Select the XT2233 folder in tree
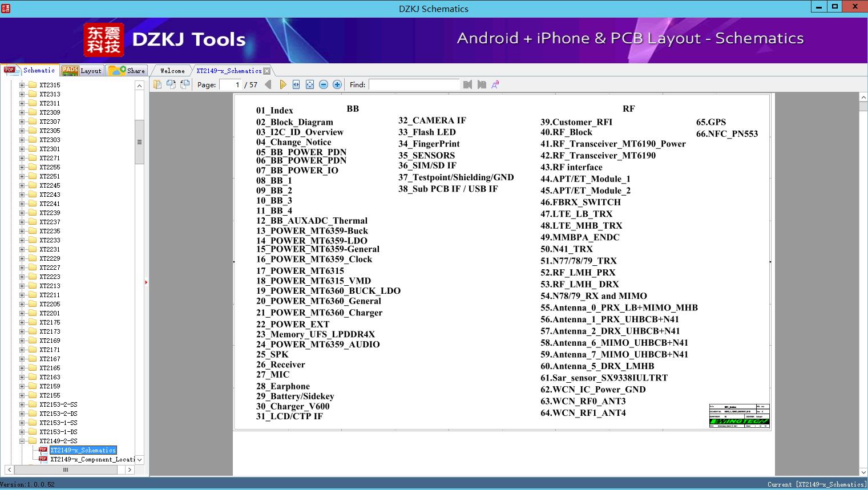The height and width of the screenshot is (490, 868). coord(50,240)
